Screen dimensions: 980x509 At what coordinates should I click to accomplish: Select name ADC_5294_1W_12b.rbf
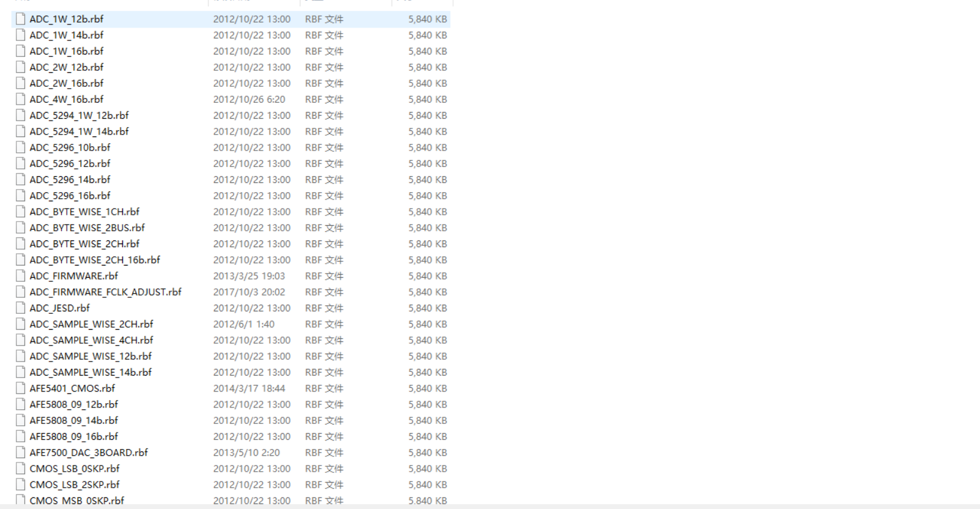coord(80,115)
